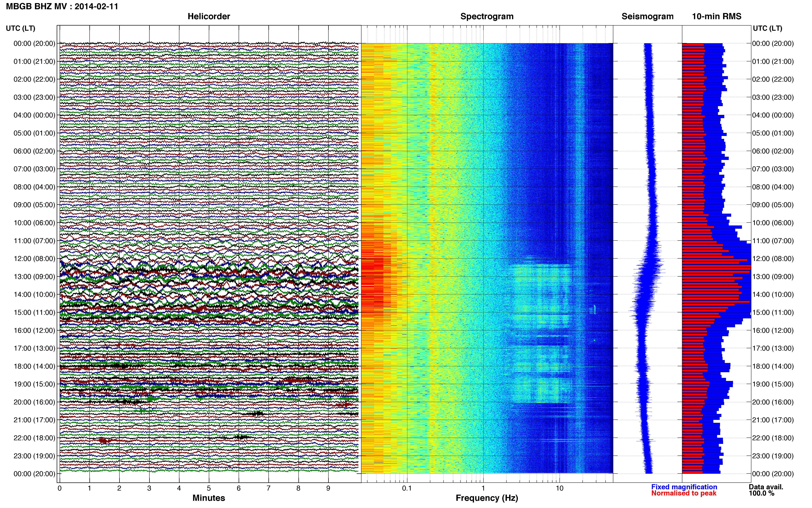
Task: Click the plot title 'MBGB BHZ MV : 2014-02-11'
Action: point(62,6)
